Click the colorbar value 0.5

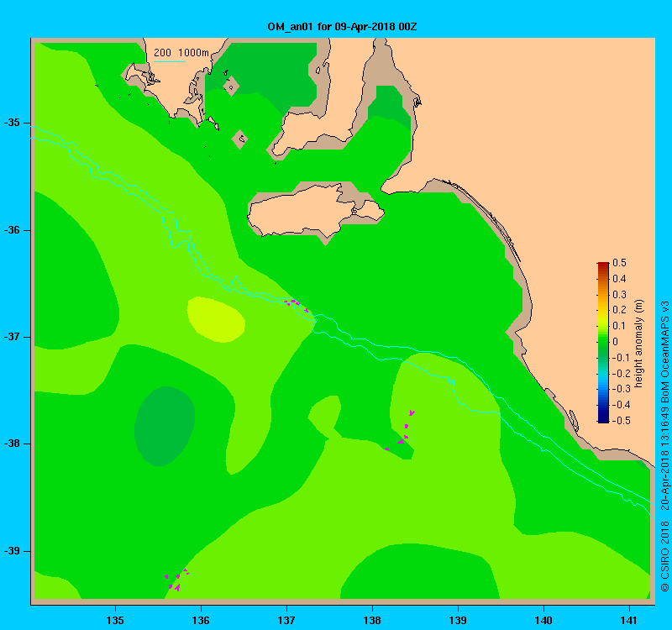pyautogui.click(x=620, y=263)
